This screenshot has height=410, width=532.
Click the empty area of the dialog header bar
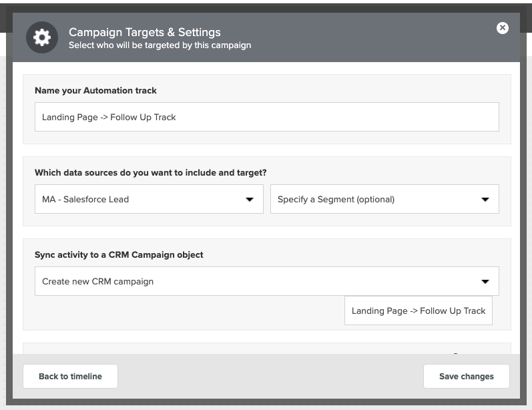pos(373,37)
